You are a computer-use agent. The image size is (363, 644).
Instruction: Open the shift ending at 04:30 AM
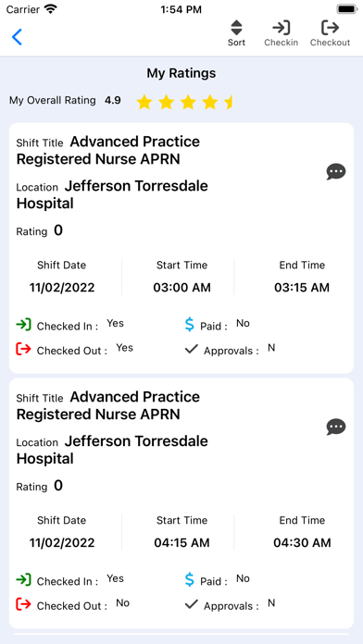tap(181, 503)
